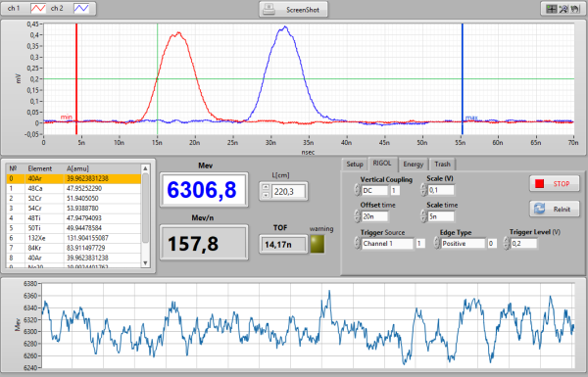Click the Offset time 20n field
This screenshot has height=377, width=588.
point(374,216)
